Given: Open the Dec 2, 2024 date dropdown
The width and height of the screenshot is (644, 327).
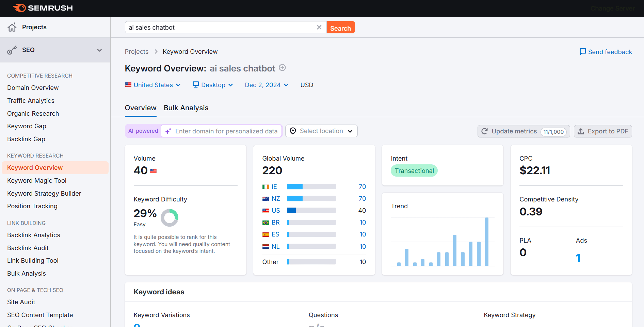Looking at the screenshot, I should (x=267, y=85).
